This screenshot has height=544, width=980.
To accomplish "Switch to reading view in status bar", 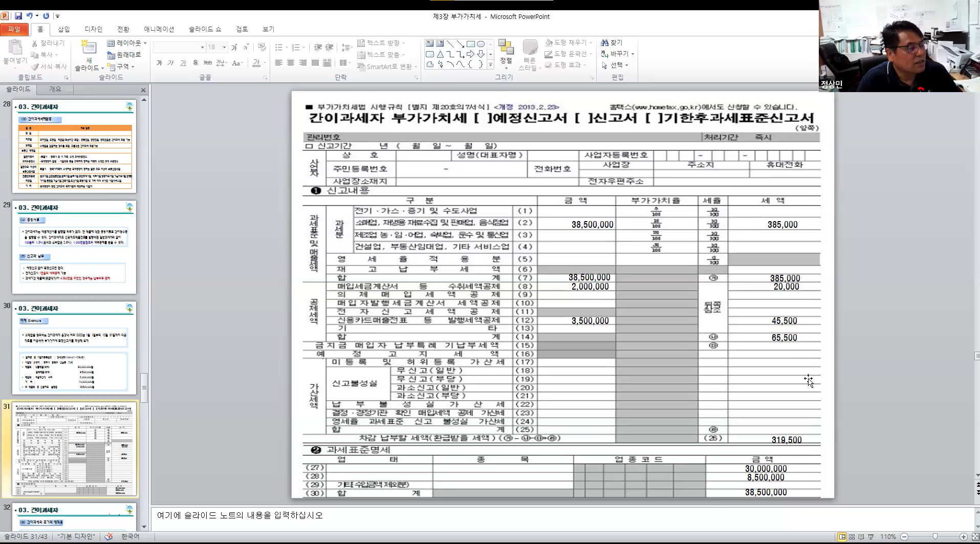I will pyautogui.click(x=861, y=537).
